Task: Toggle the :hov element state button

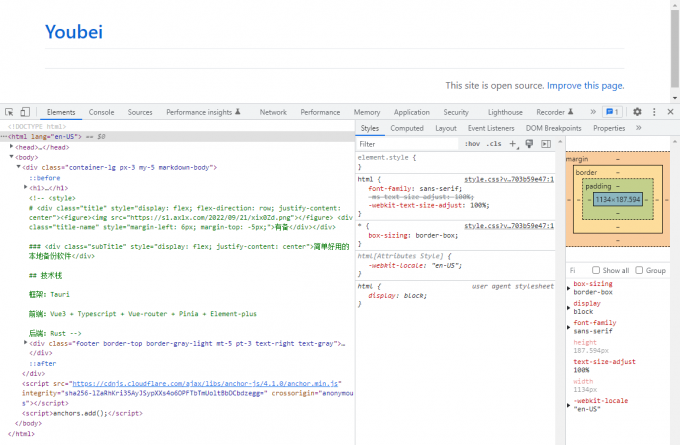Action: click(x=472, y=144)
